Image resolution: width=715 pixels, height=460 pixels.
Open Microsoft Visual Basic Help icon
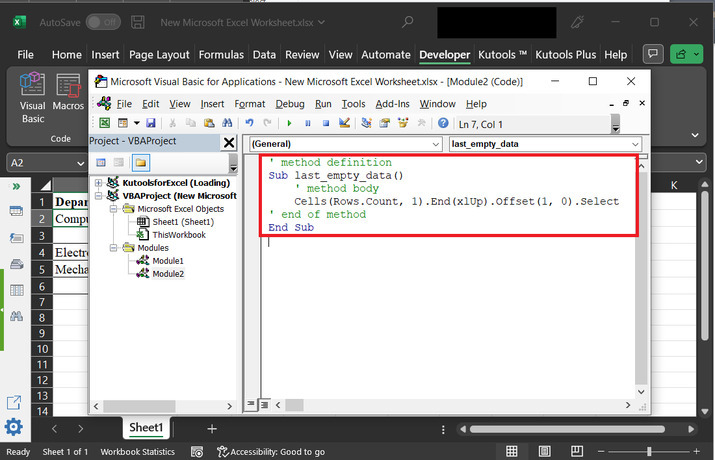click(x=443, y=123)
